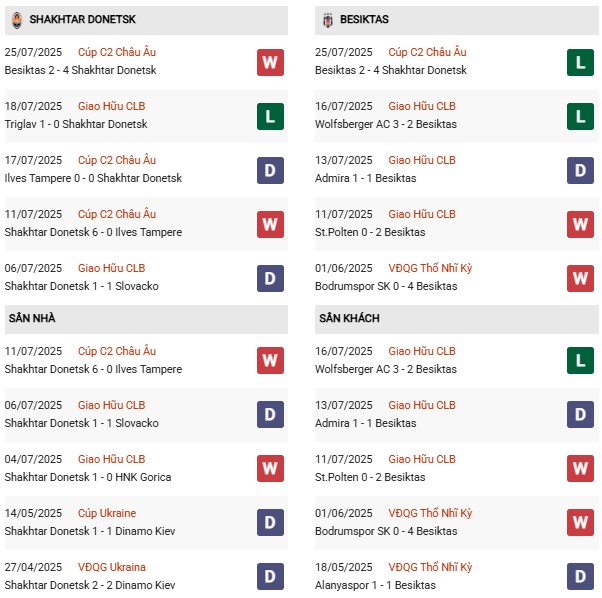
Task: Open the VĐQG Ukraina competition link
Action: pos(112,567)
